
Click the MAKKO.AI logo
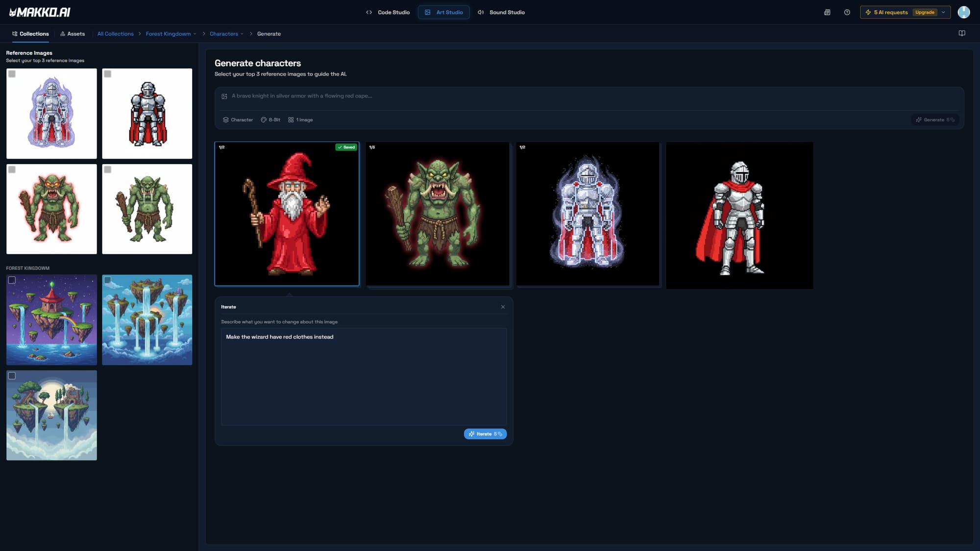40,12
